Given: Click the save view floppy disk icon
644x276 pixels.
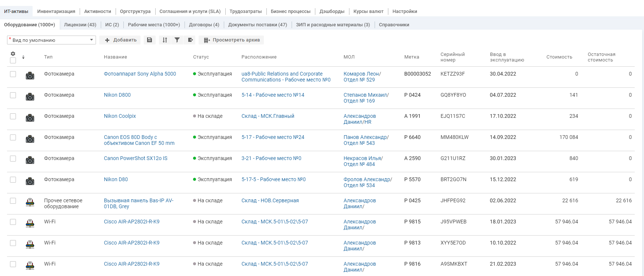Looking at the screenshot, I should click(x=149, y=40).
